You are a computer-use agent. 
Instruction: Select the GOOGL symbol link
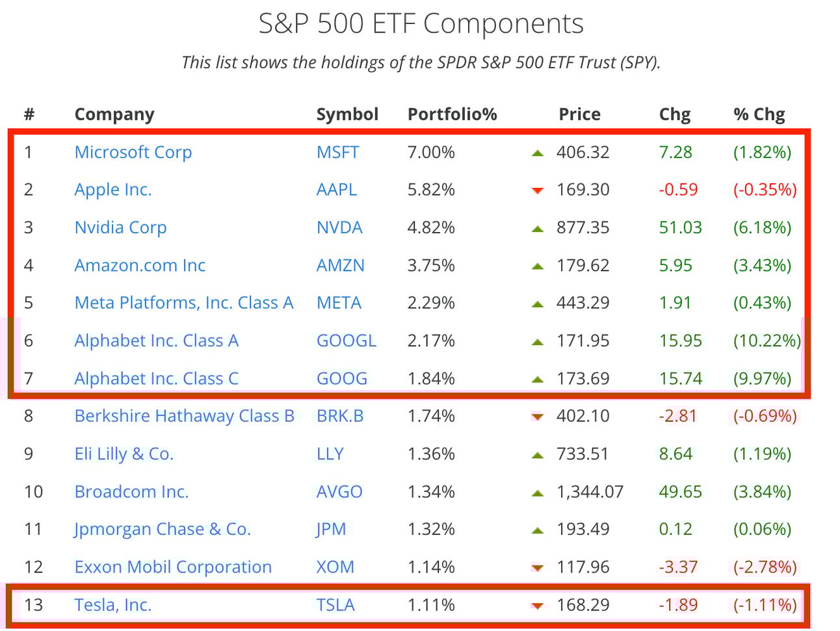tap(347, 341)
